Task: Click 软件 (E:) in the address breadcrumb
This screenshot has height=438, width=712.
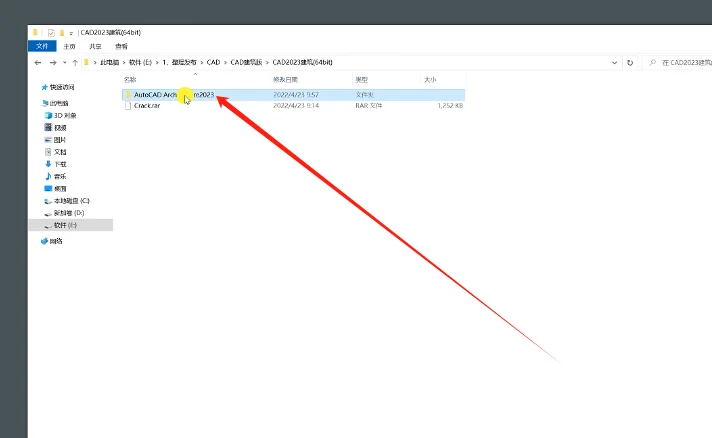Action: pyautogui.click(x=140, y=62)
